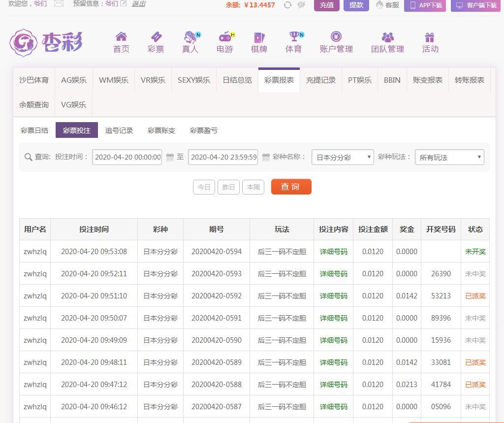Expand the 日本分分彩 lottery name dropdown
This screenshot has height=423, width=504.
[x=343, y=158]
